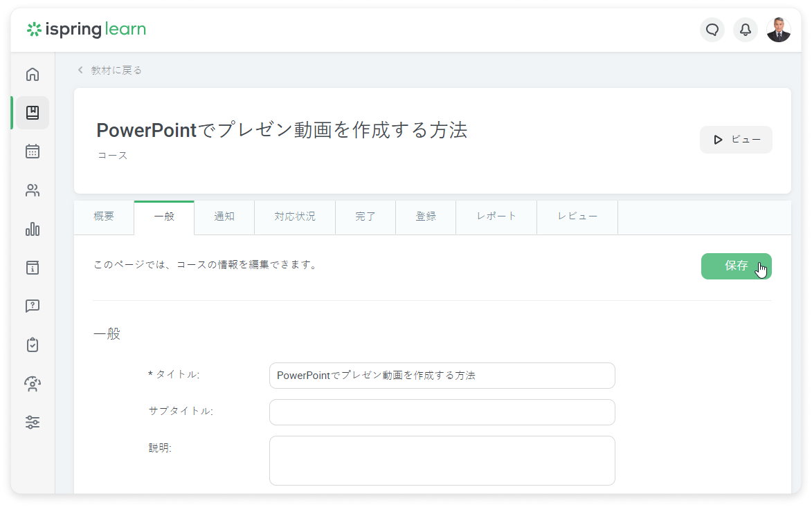
Task: Open the info window icon in sidebar
Action: point(33,268)
